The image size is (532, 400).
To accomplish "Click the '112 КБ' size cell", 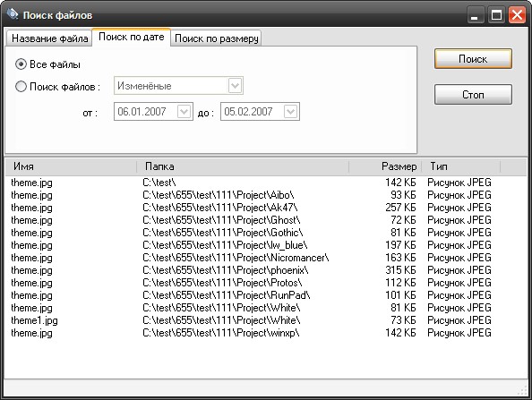I will pyautogui.click(x=400, y=283).
